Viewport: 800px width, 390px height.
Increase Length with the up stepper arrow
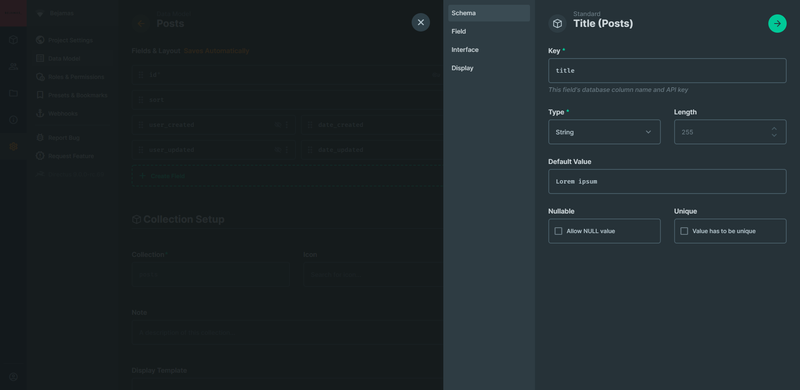774,129
